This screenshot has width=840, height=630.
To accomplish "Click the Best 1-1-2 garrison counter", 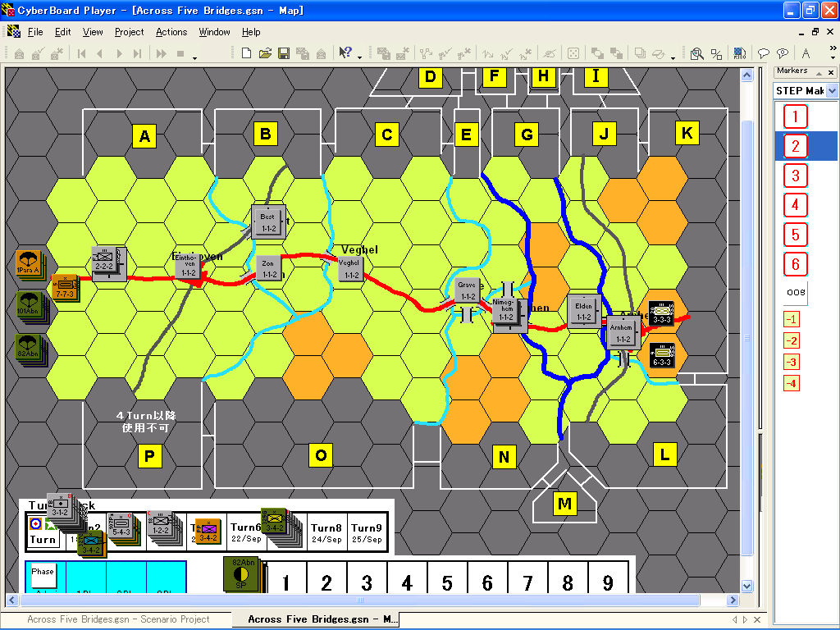I will coord(268,222).
